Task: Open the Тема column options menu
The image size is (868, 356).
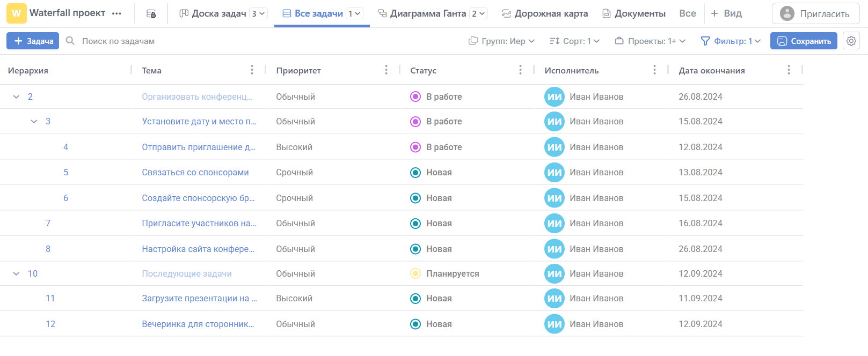Action: (x=252, y=70)
